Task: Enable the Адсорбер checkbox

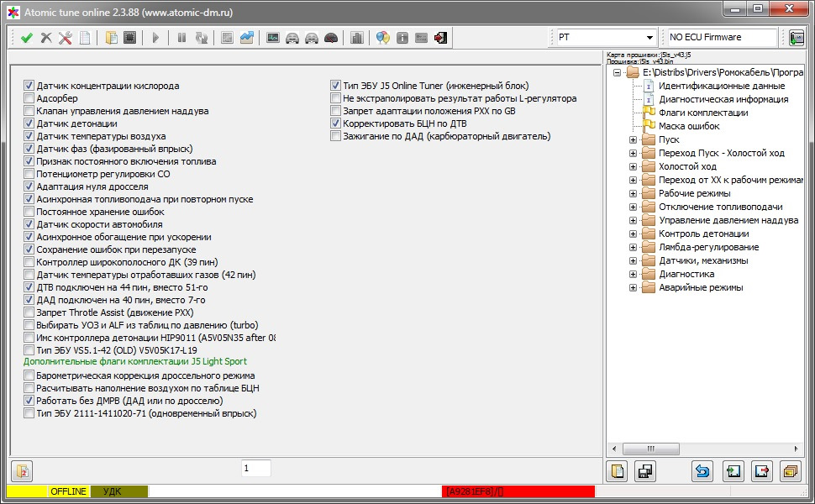Action: 29,98
